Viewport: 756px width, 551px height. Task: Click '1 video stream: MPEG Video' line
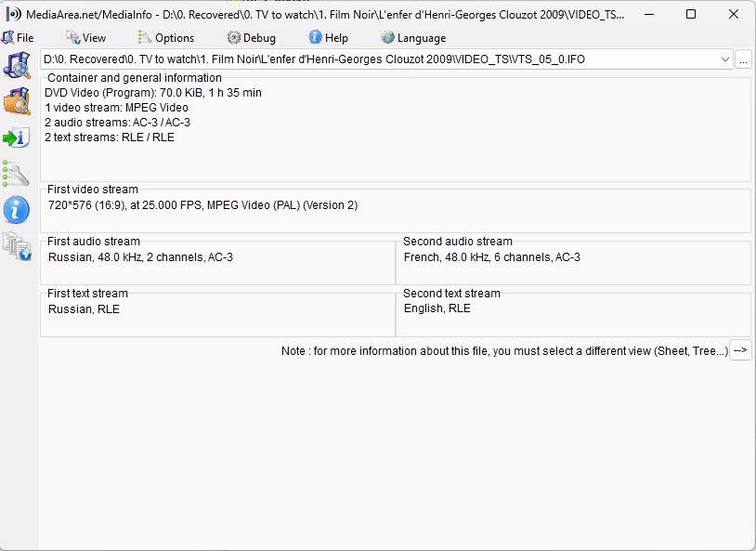coord(116,108)
